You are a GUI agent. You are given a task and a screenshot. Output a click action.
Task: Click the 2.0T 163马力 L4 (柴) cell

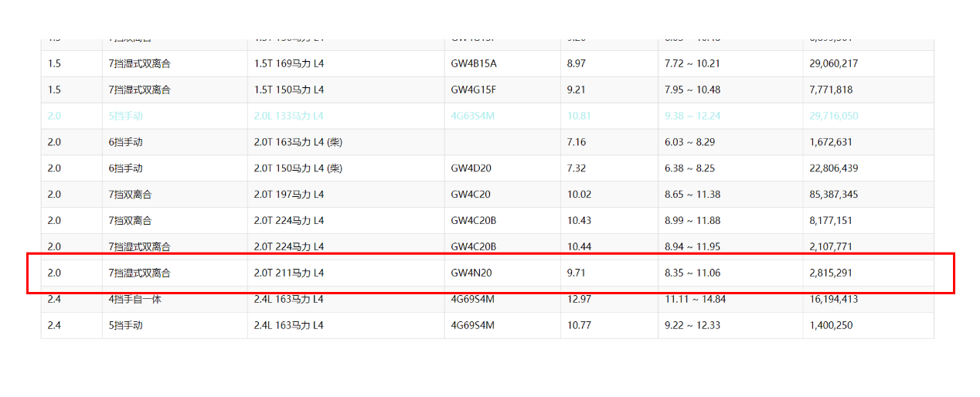tap(298, 142)
